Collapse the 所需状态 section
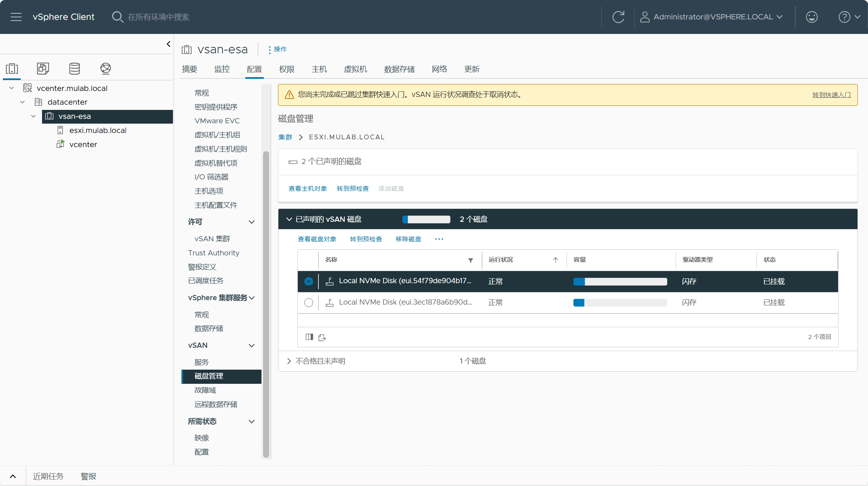The height and width of the screenshot is (486, 868). pyautogui.click(x=251, y=421)
